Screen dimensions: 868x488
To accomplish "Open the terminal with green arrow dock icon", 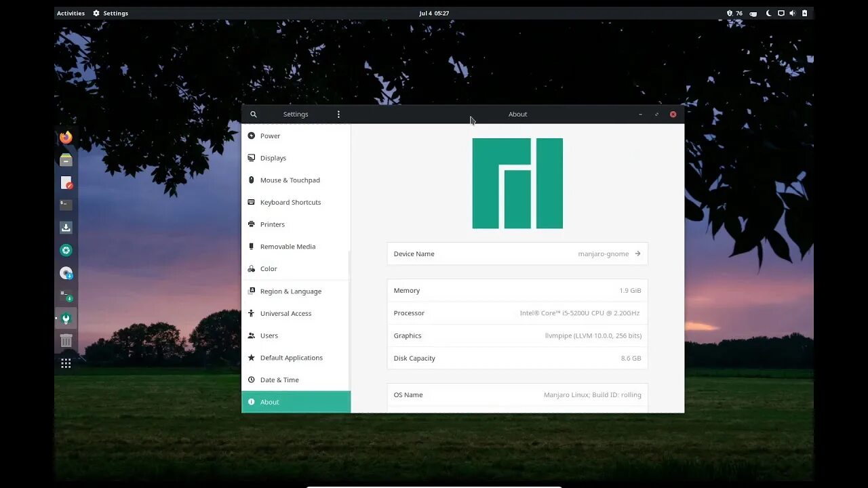I will (66, 296).
